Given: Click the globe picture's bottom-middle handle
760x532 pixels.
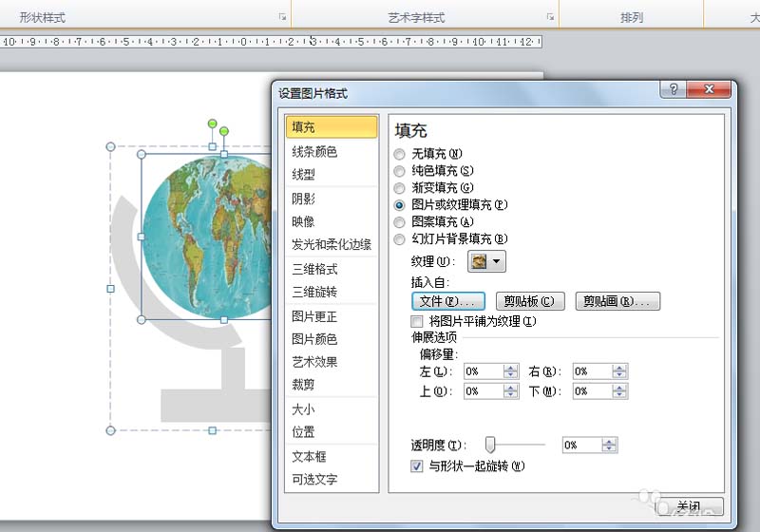Looking at the screenshot, I should (x=224, y=320).
